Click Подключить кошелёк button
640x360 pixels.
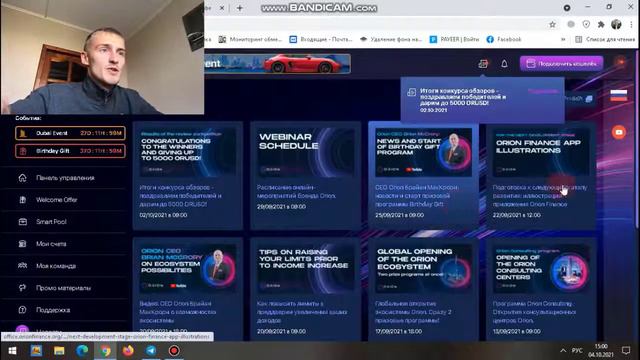(x=562, y=64)
